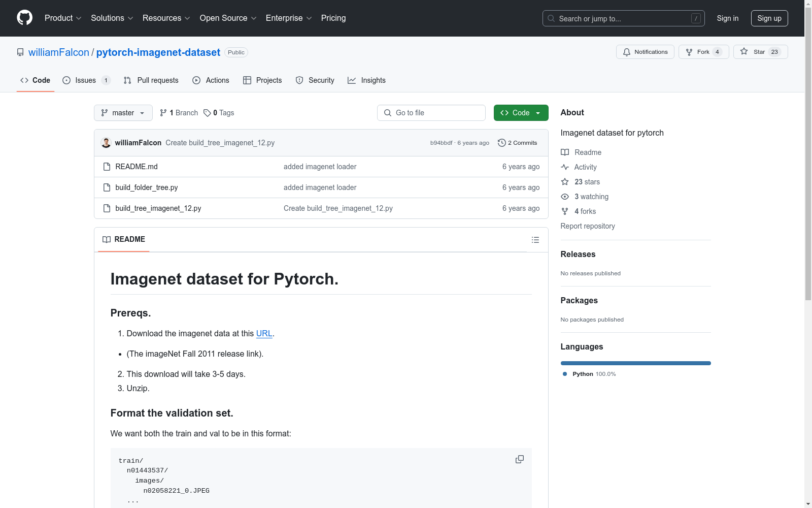This screenshot has height=508, width=812.
Task: Expand the Open Source menu
Action: point(228,18)
